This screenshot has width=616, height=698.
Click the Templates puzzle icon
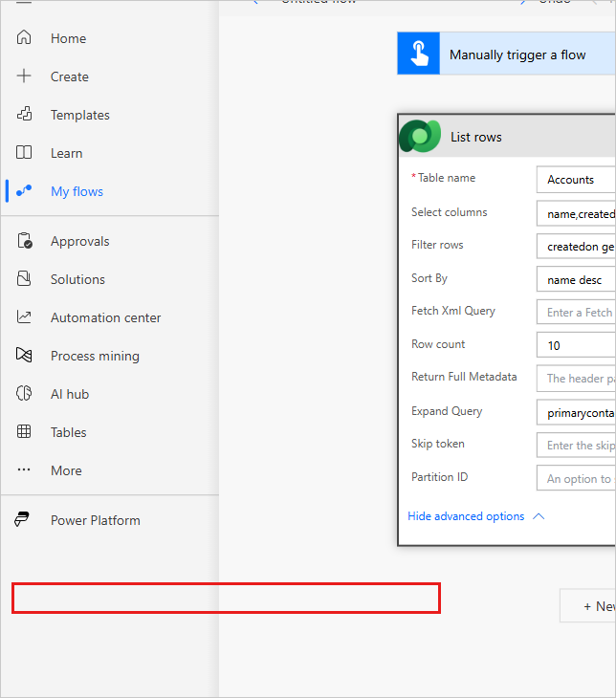[x=24, y=114]
